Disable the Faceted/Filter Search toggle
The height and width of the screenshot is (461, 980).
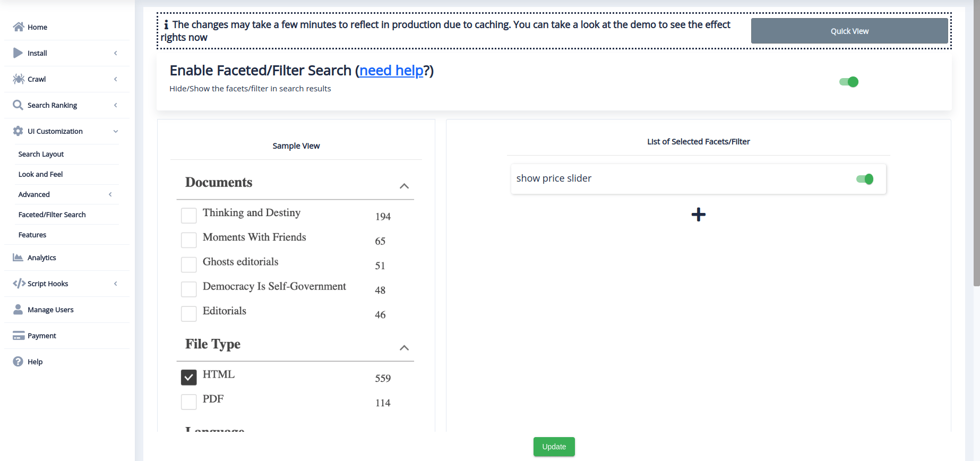coord(848,82)
